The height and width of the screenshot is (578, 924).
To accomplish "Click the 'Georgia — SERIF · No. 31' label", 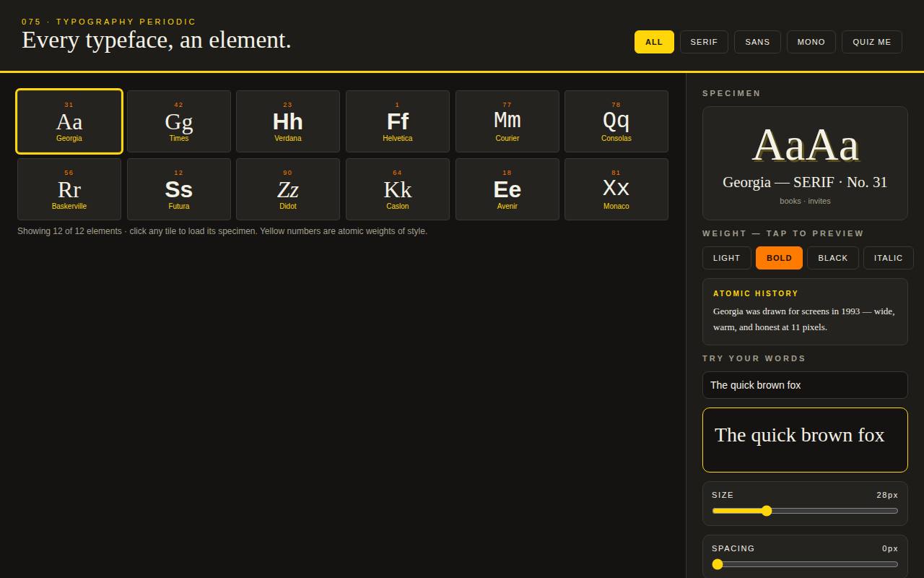I will (805, 182).
